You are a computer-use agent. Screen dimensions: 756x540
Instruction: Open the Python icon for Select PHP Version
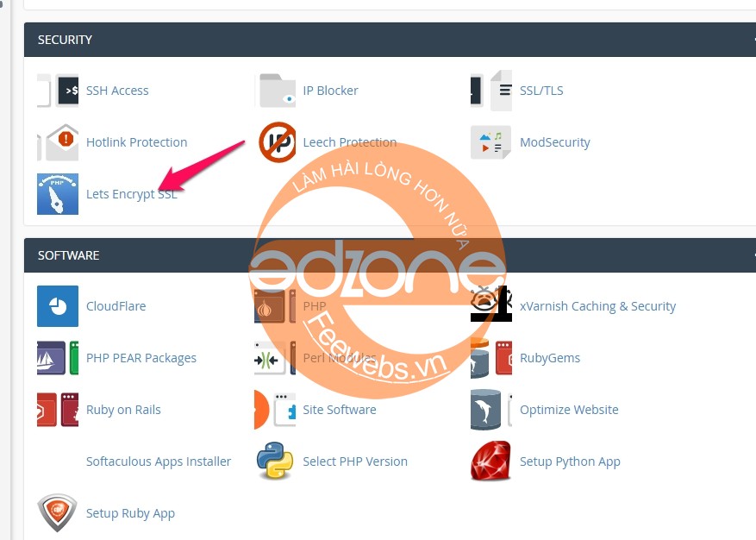[x=275, y=462]
